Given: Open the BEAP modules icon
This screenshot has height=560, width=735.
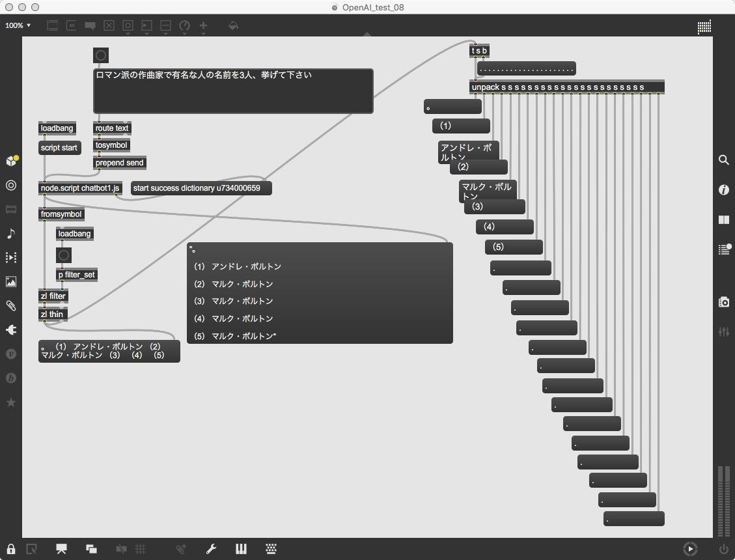Looking at the screenshot, I should coord(11,378).
